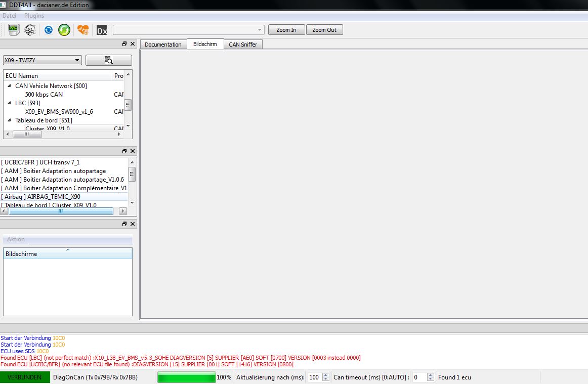
Task: Click the Zoom In button
Action: click(286, 30)
